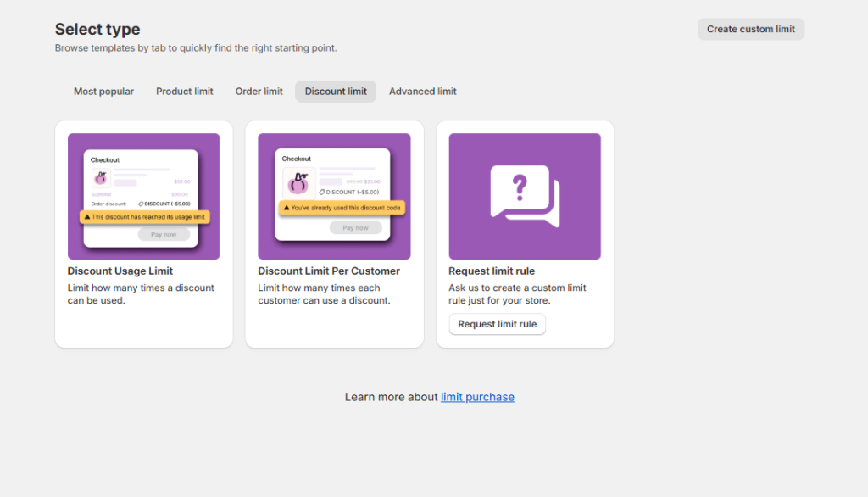Image resolution: width=868 pixels, height=497 pixels.
Task: Select the Order limit tab
Action: coord(259,92)
